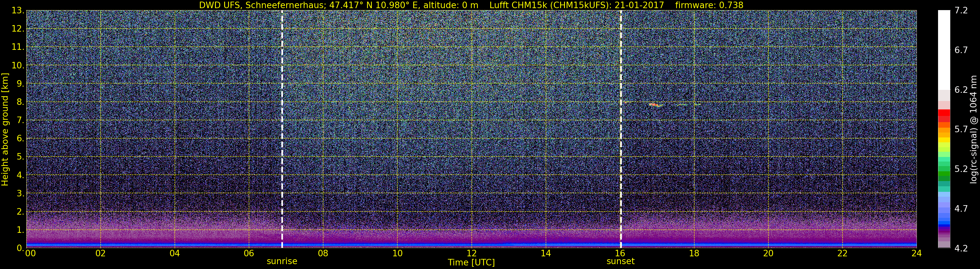Click the 'firmware: 0.738' title text
The height and width of the screenshot is (269, 980).
click(x=709, y=5)
